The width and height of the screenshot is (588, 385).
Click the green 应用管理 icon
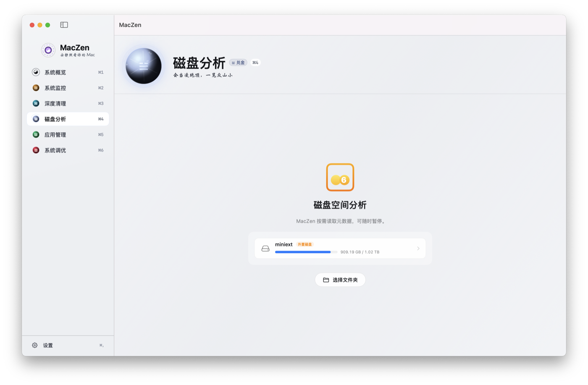click(x=36, y=134)
